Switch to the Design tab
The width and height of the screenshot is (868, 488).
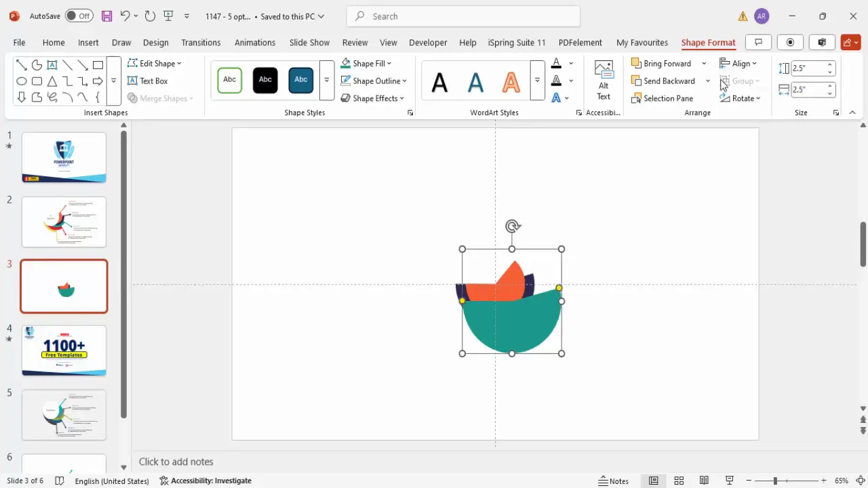point(156,42)
